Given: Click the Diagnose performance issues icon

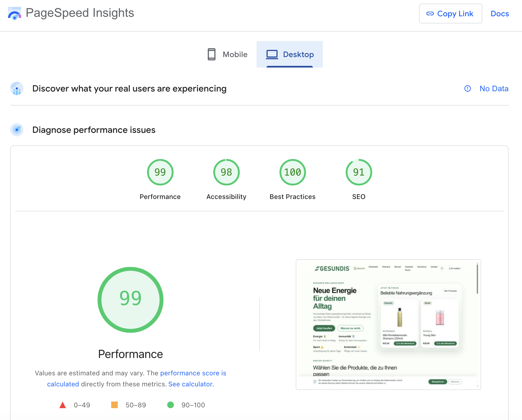Looking at the screenshot, I should tap(17, 130).
